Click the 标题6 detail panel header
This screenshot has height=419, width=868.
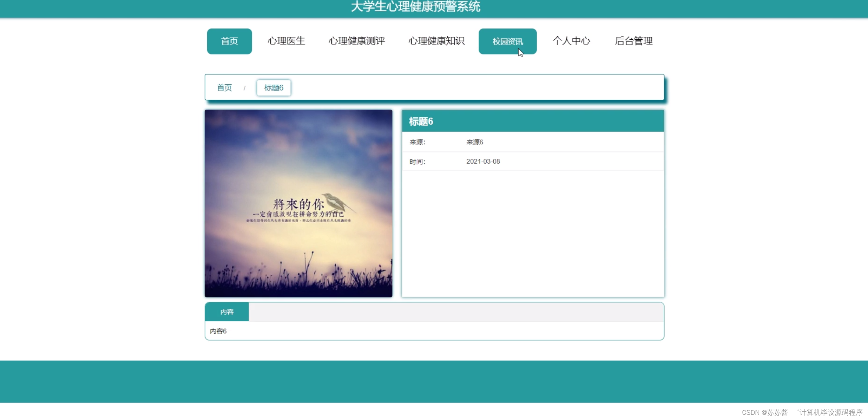533,122
